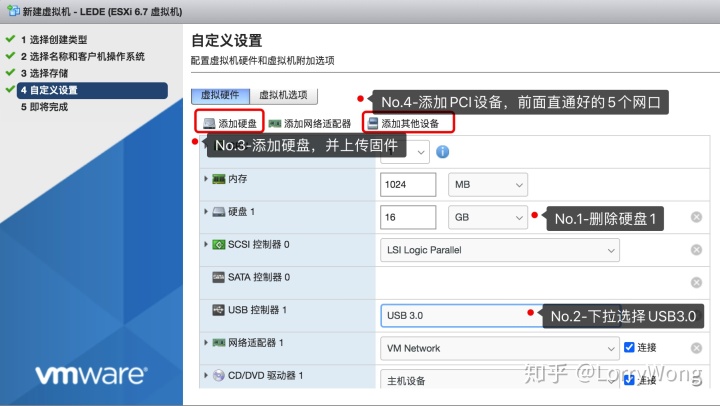Open the memory unit MB dropdown
720x406 pixels.
click(488, 185)
